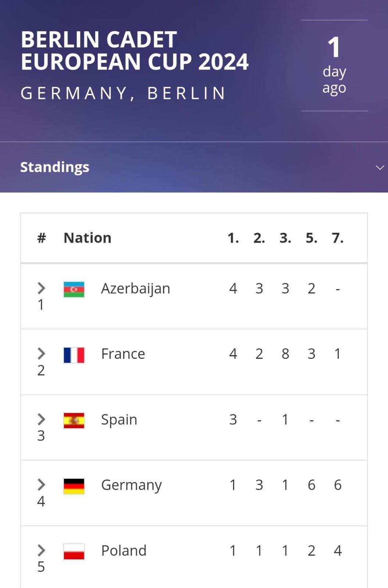Open the France nation link
The width and height of the screenshot is (388, 588).
(x=123, y=354)
